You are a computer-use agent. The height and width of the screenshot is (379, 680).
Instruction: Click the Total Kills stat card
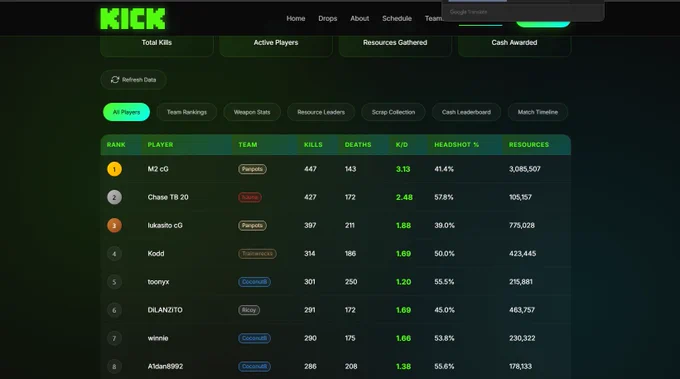[x=157, y=45]
